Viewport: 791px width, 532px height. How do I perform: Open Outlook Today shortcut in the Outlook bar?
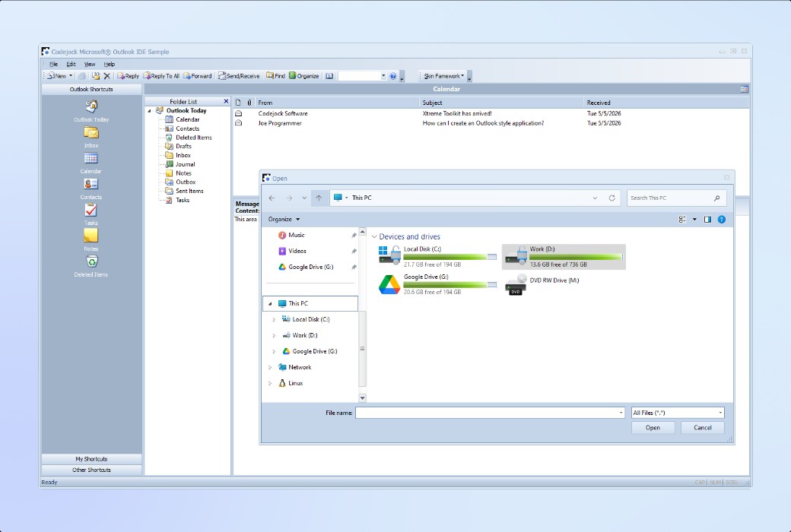91,111
